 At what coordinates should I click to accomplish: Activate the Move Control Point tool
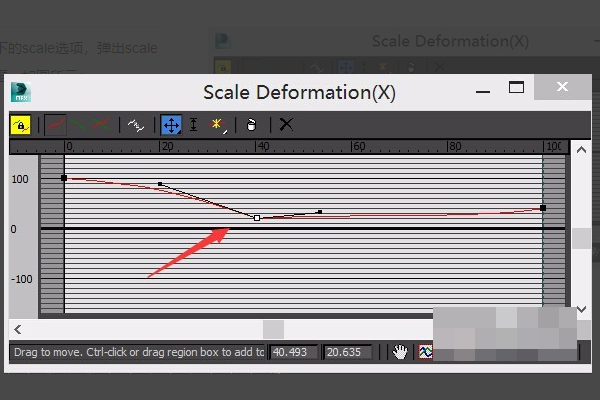coord(171,125)
